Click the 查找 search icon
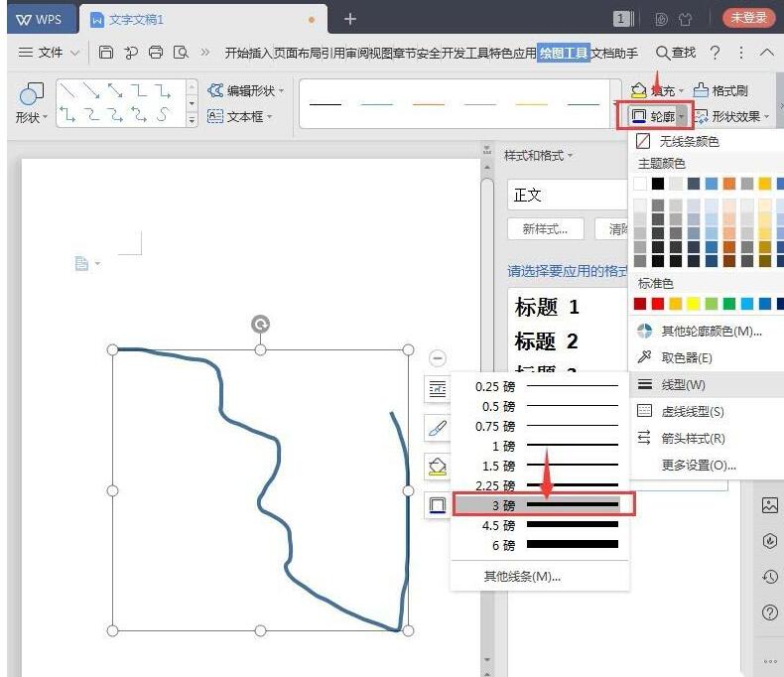This screenshot has width=784, height=677. [662, 53]
